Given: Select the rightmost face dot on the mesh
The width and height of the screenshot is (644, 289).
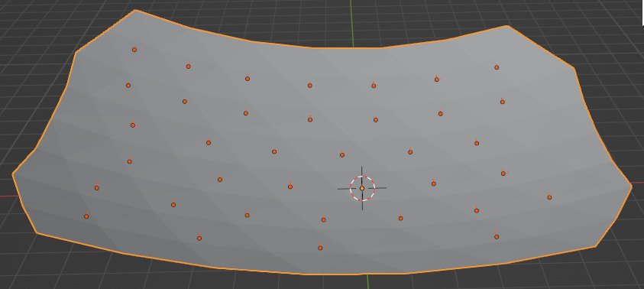Looking at the screenshot, I should coord(549,197).
